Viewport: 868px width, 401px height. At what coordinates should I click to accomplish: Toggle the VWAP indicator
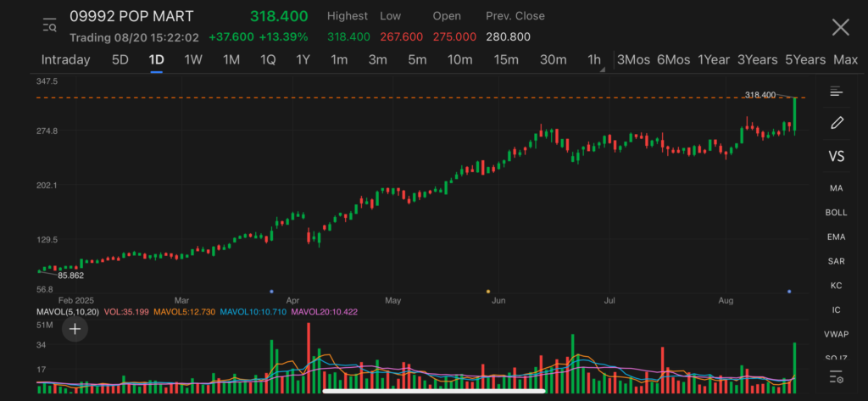836,334
